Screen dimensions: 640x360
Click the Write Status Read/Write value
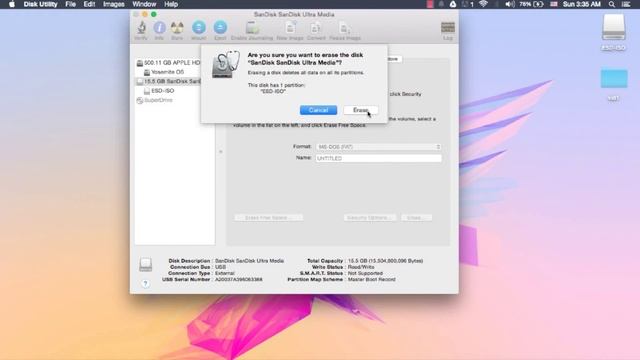point(361,267)
